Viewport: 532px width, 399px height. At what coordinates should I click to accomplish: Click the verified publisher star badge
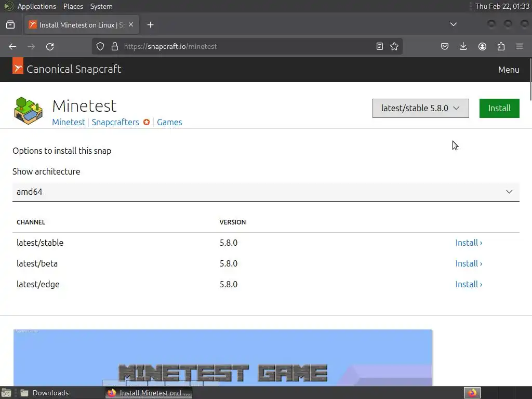[146, 122]
